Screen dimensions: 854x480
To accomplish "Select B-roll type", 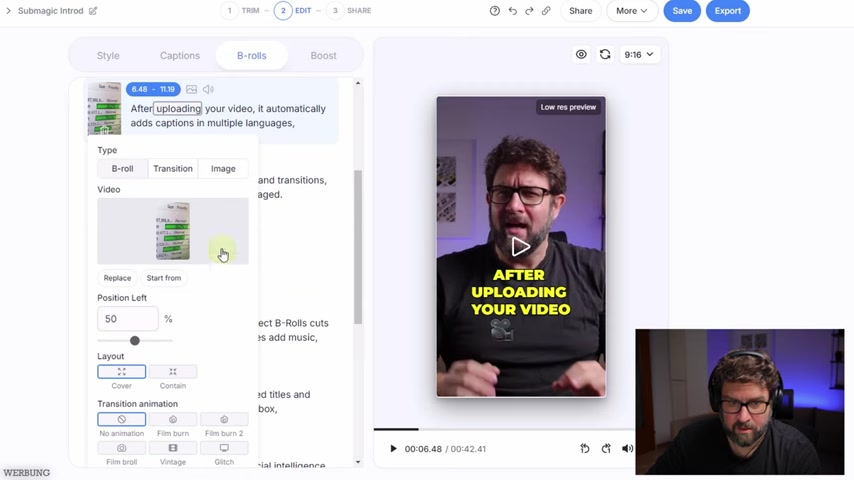I will point(122,168).
